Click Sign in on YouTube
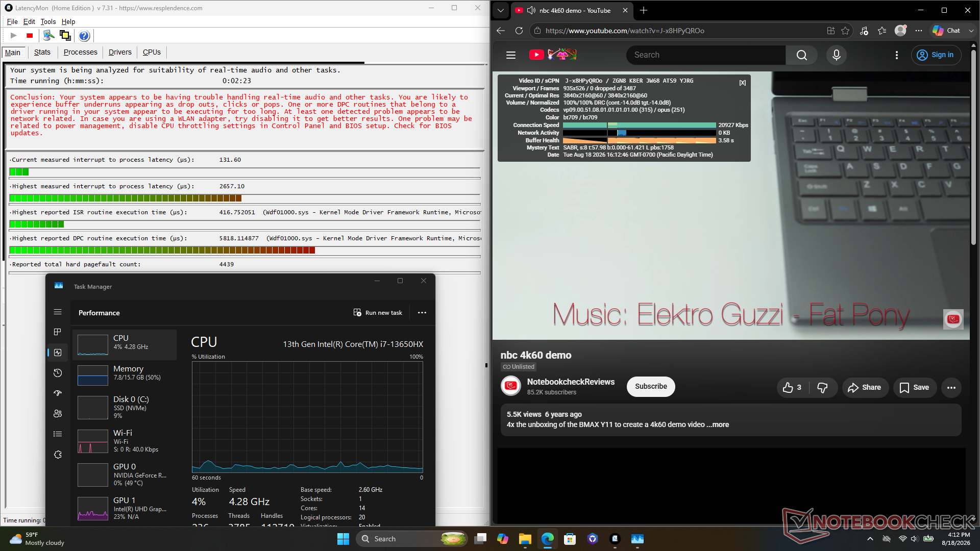Screen dimensions: 980x551 click(936, 55)
